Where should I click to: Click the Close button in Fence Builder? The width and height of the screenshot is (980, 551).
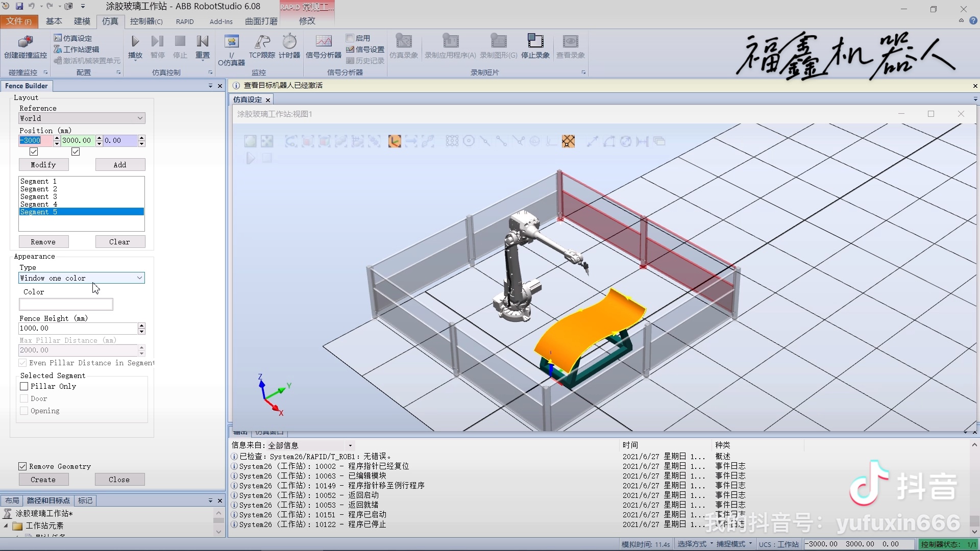[119, 480]
